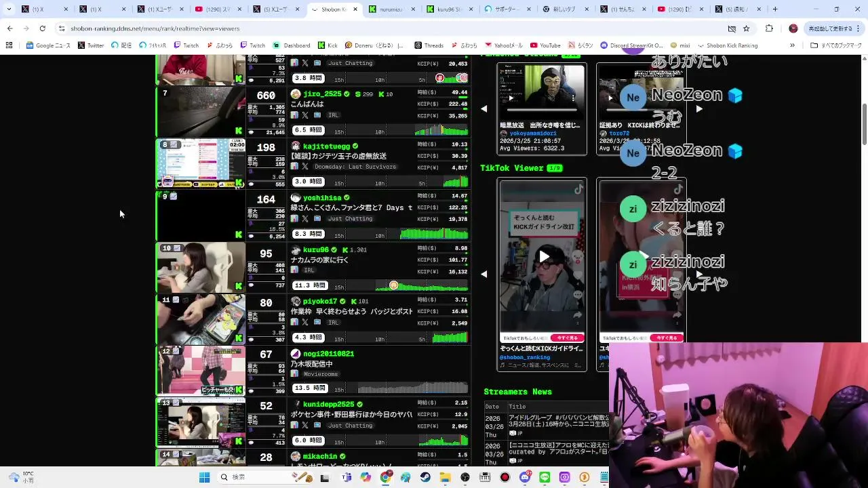The image size is (868, 488).
Task: Click graph icon on rank 12 thumbnail
Action: click(176, 351)
